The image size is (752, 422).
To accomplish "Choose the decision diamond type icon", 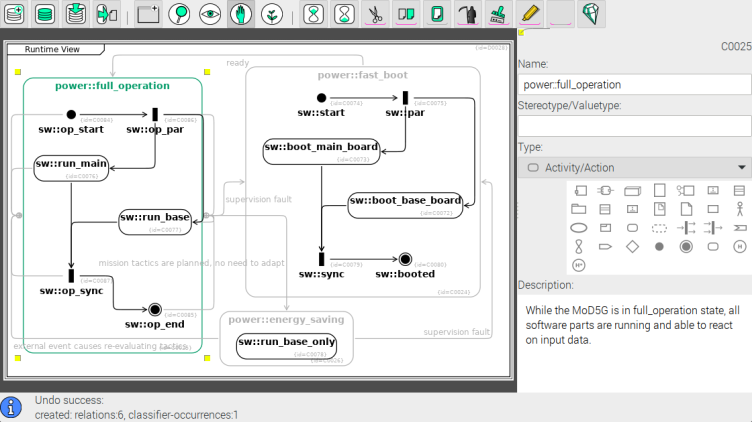I will tap(632, 246).
